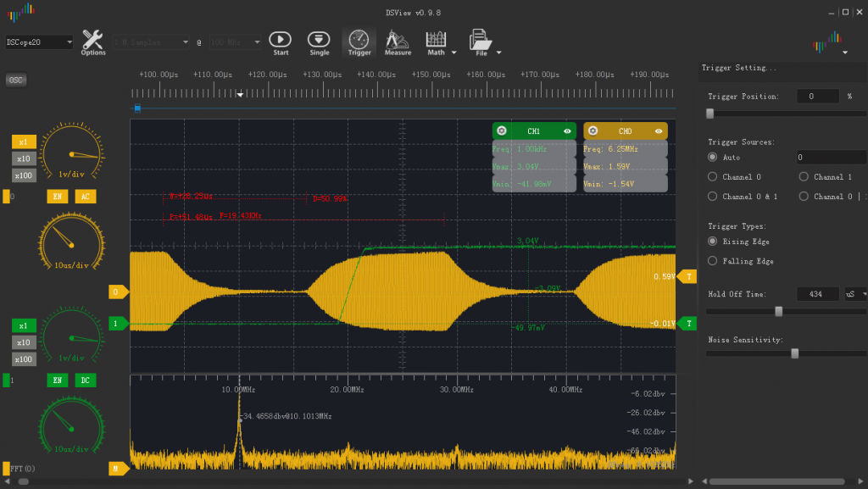
Task: Click the Single capture icon
Action: click(x=319, y=40)
